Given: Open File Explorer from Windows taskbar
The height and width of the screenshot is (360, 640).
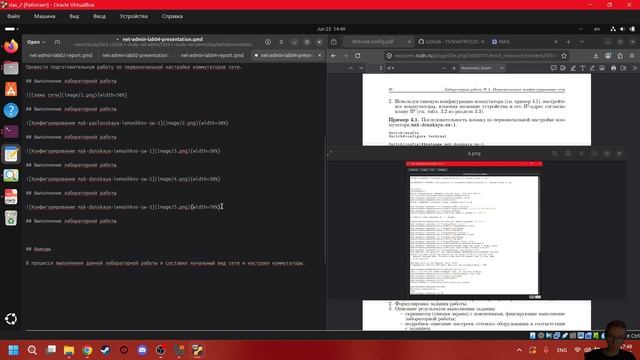Looking at the screenshot, I should pyautogui.click(x=69, y=350).
